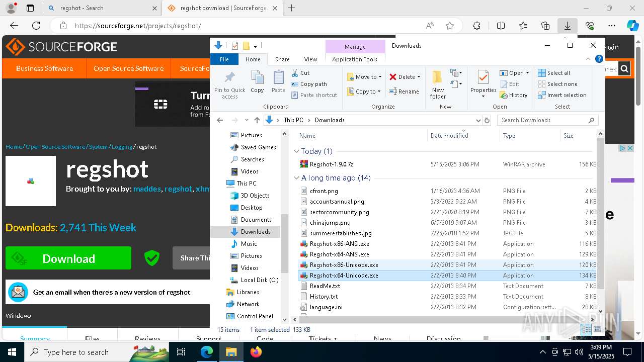Screen dimensions: 644x362
Task: Open recent locations dropdown arrow
Action: pos(246,120)
